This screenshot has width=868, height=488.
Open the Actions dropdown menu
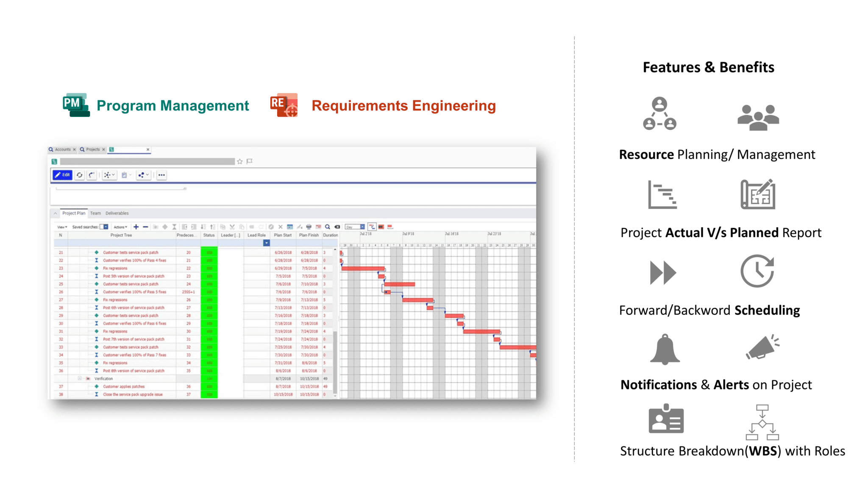[120, 227]
